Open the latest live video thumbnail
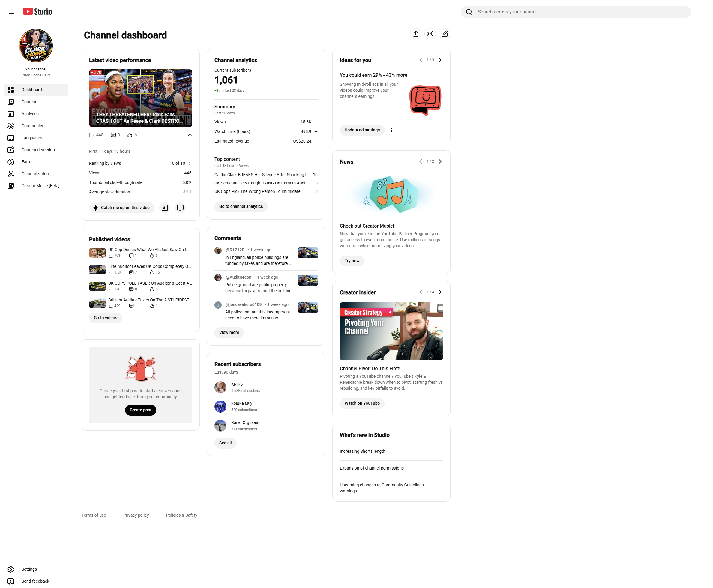The height and width of the screenshot is (588, 713). coord(141,98)
